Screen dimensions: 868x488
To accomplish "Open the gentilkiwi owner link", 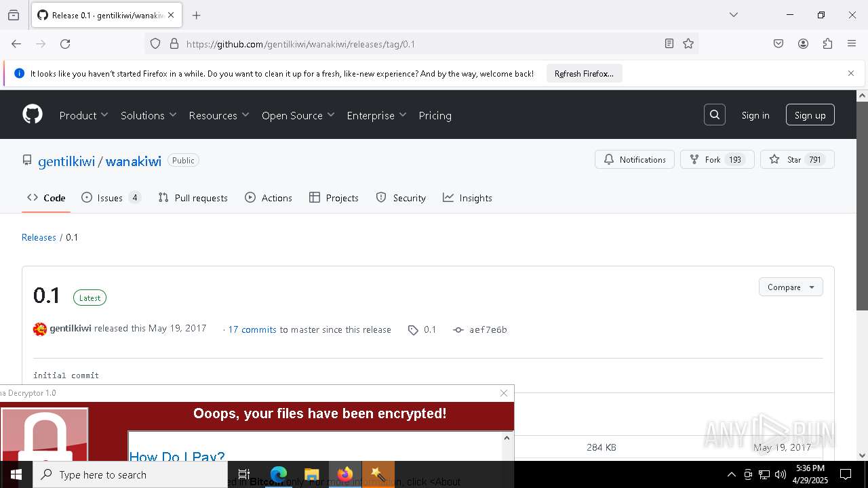I will point(66,161).
